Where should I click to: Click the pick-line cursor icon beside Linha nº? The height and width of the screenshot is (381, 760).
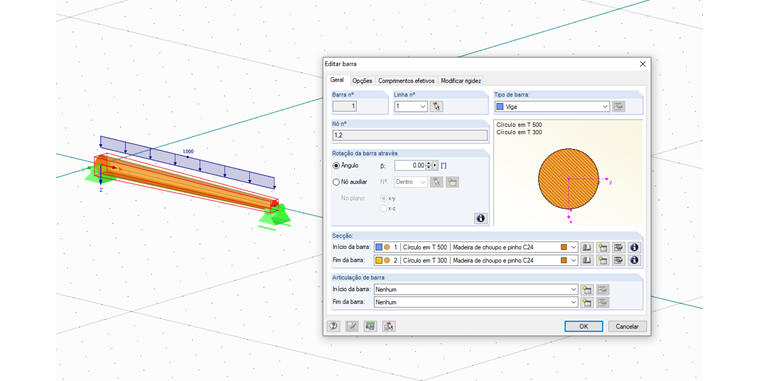coord(437,106)
